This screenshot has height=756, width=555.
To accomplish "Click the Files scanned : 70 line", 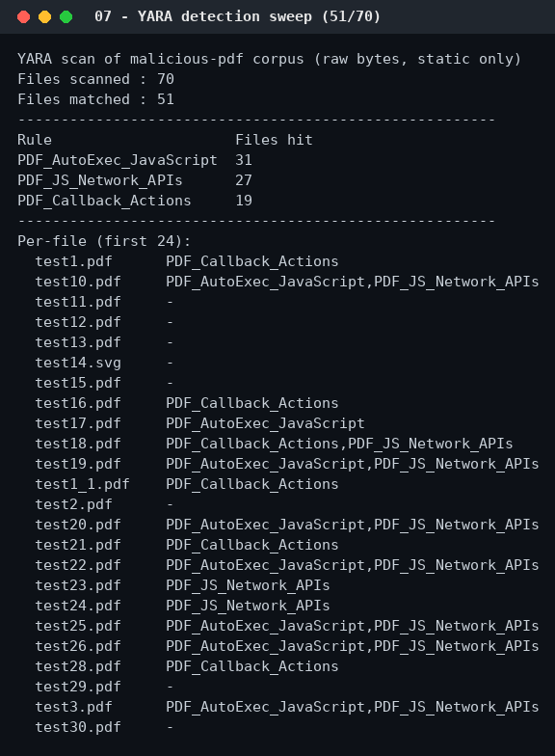I will [x=96, y=79].
